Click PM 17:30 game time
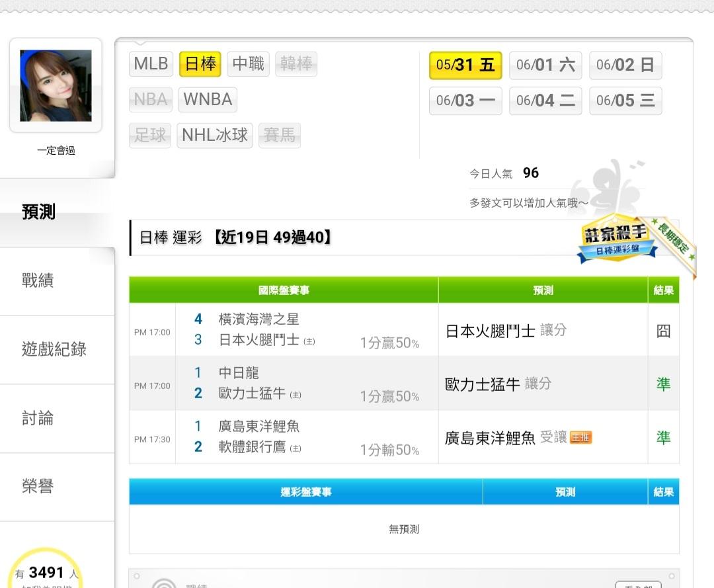 point(152,439)
